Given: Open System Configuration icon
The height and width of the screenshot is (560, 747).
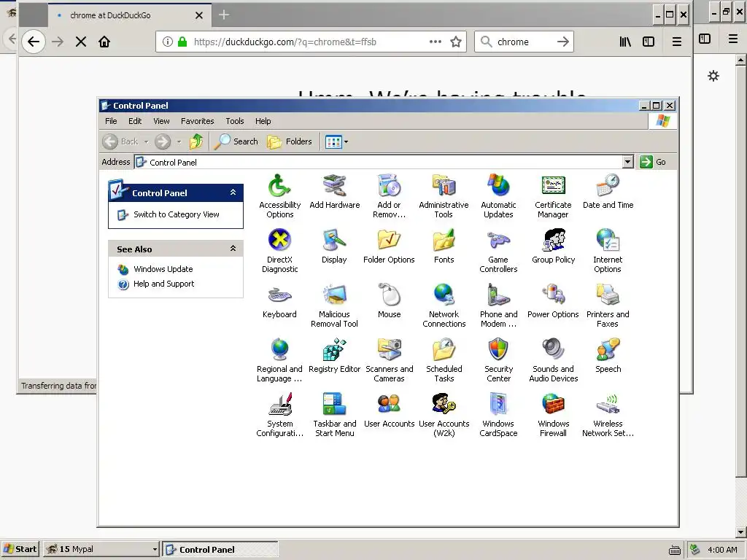Looking at the screenshot, I should (279, 415).
